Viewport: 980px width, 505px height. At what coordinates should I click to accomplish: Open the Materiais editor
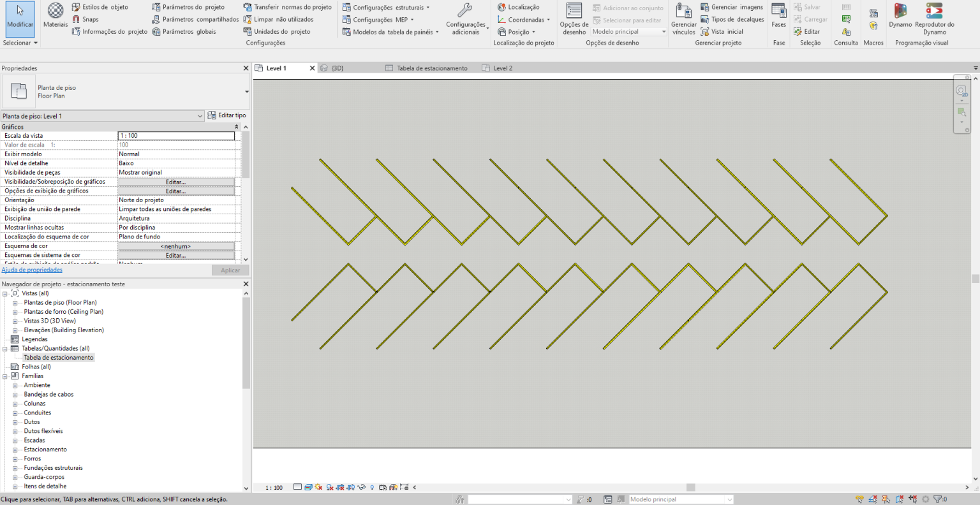[x=55, y=16]
